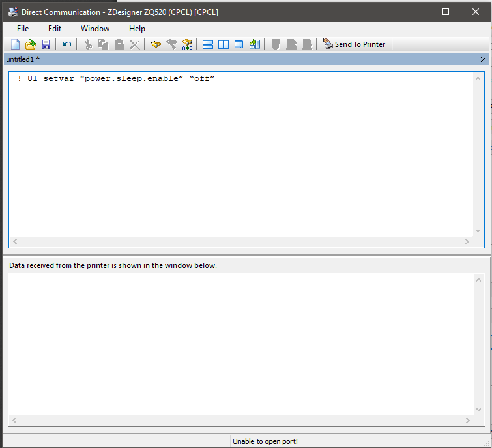Viewport: 492px width, 448px height.
Task: Open the Help menu
Action: (137, 29)
